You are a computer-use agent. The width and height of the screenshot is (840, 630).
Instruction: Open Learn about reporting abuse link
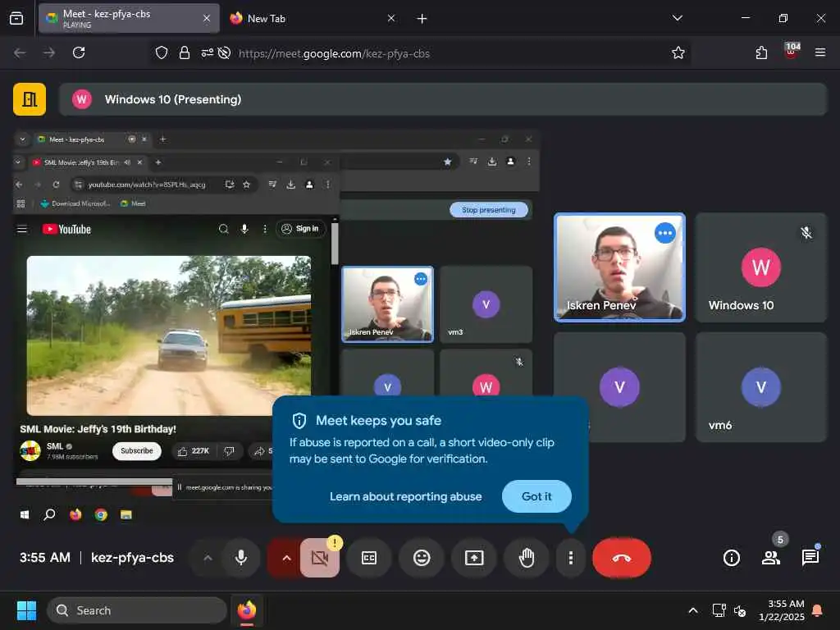coord(405,496)
